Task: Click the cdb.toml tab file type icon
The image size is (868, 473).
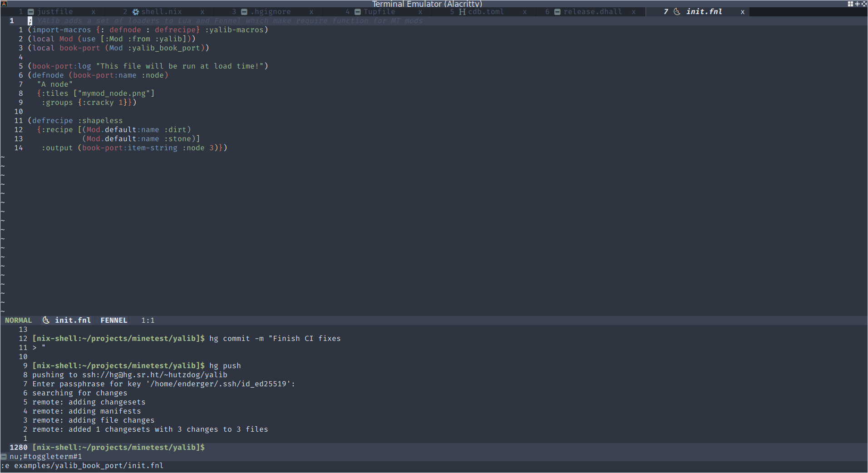Action: coord(462,12)
